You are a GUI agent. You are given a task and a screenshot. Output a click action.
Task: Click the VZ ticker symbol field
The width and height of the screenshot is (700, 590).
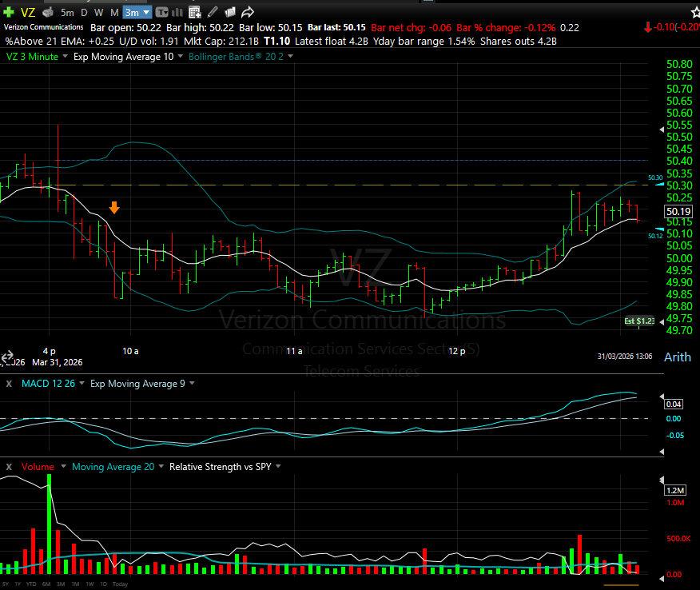click(28, 12)
